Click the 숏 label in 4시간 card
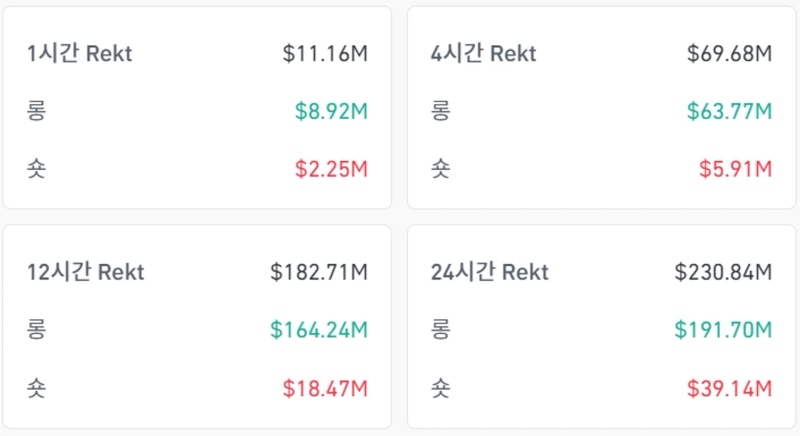Viewport: 800px width, 436px height. [x=440, y=169]
